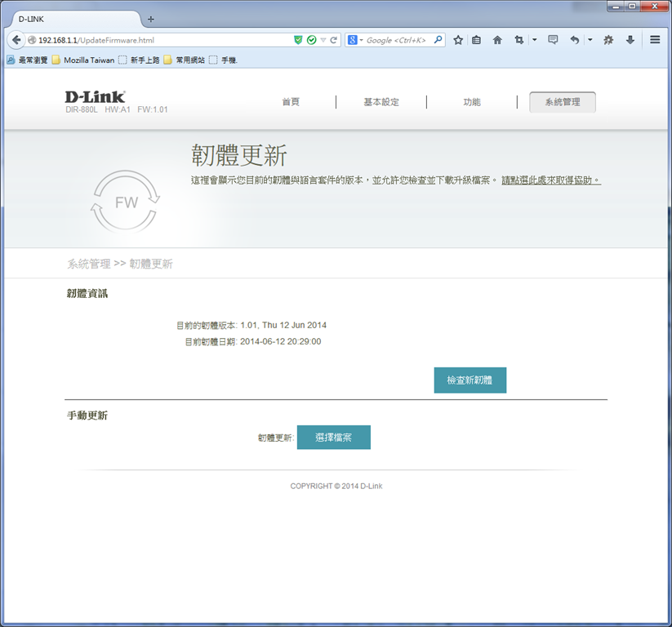Click the puzzle-piece add-ons icon

(x=608, y=40)
